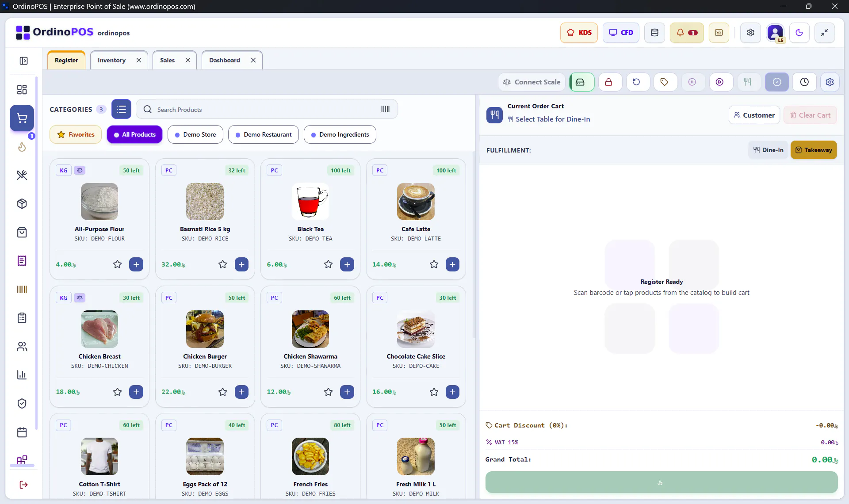Open the dashboard grid sidebar icon

[22, 90]
